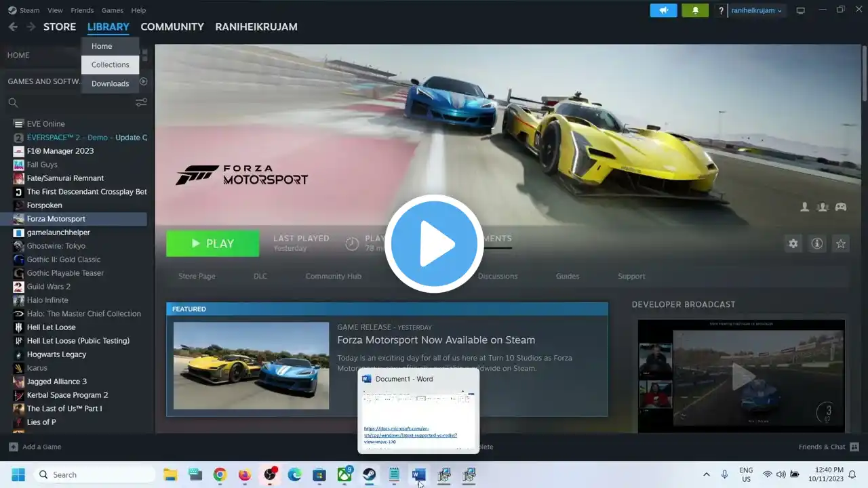Viewport: 868px width, 488px height.
Task: Open the Discussions link
Action: pyautogui.click(x=498, y=276)
